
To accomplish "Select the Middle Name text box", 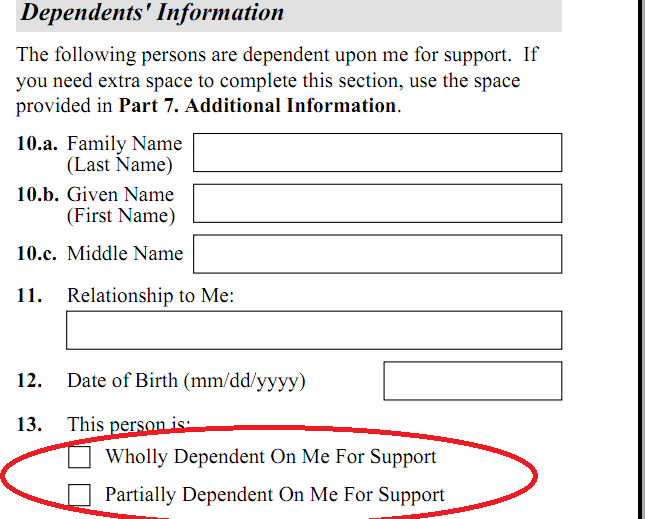I will pyautogui.click(x=377, y=254).
